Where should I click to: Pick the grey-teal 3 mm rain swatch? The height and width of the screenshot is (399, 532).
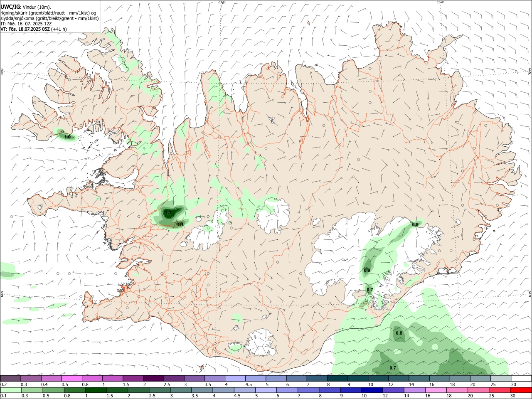(x=181, y=390)
